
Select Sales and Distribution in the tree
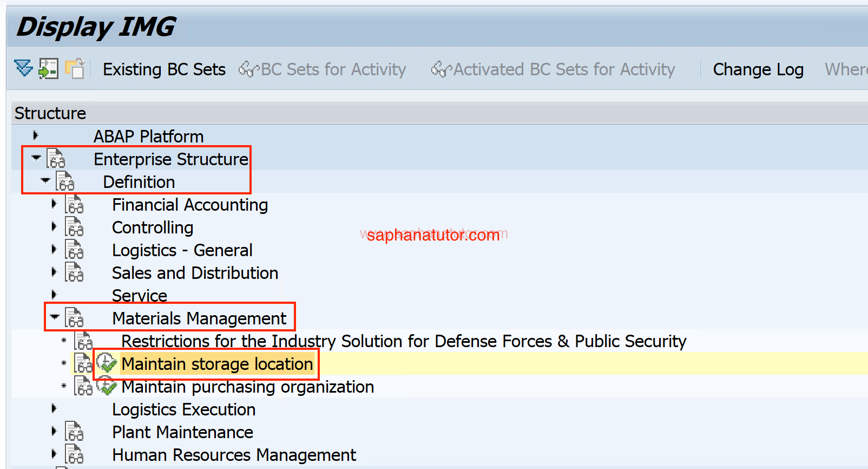(195, 273)
